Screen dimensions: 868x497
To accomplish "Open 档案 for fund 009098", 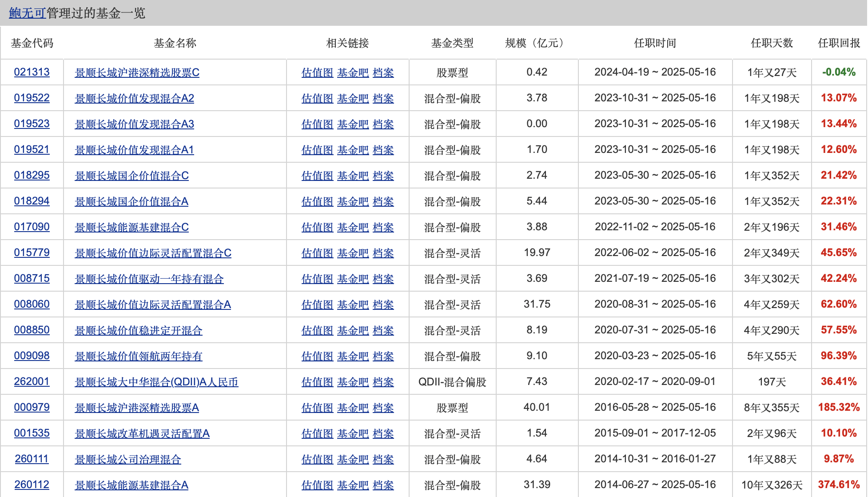I will pyautogui.click(x=383, y=356).
